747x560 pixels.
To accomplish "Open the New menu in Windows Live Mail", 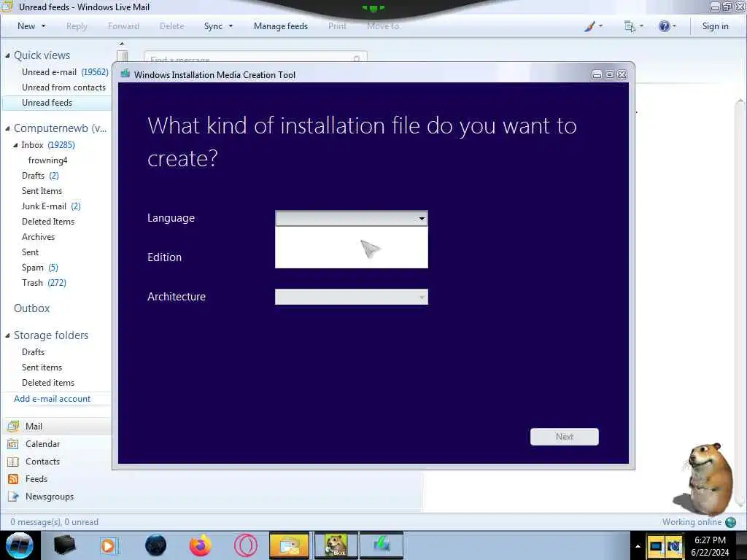I will [31, 26].
